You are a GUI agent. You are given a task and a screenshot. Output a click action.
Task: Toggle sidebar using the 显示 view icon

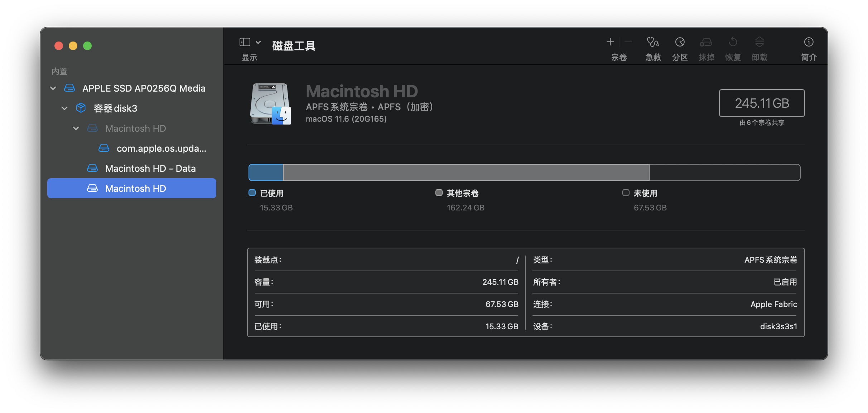click(x=245, y=42)
